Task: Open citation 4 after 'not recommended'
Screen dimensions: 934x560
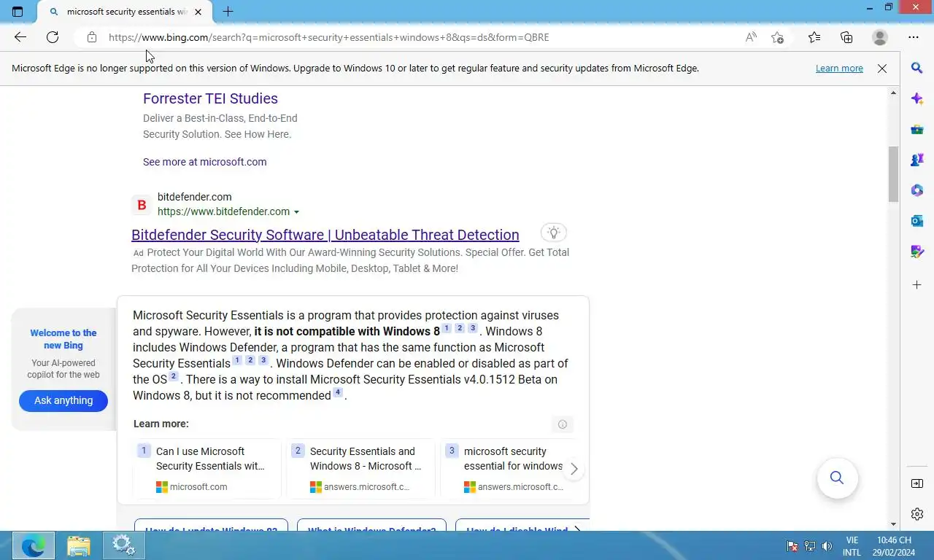Action: pyautogui.click(x=338, y=392)
